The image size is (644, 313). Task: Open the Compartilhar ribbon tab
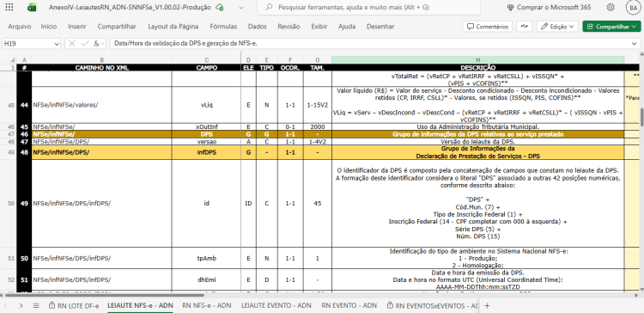pos(117,27)
